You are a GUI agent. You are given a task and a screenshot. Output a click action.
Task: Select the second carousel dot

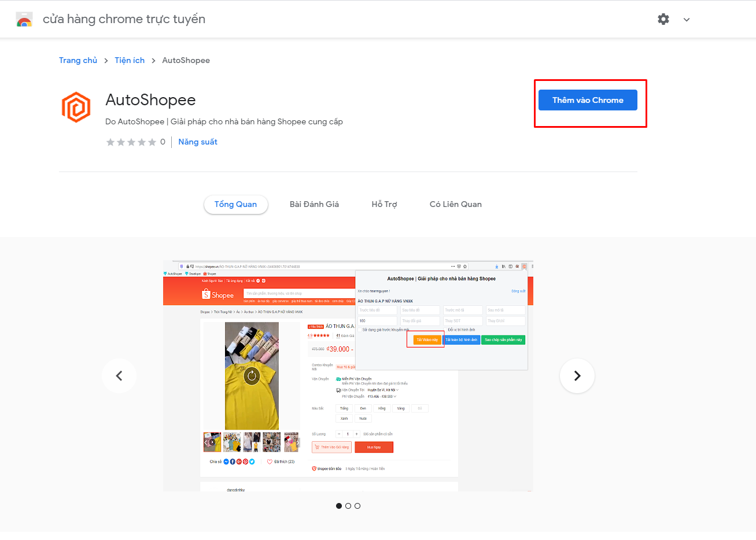pyautogui.click(x=348, y=506)
